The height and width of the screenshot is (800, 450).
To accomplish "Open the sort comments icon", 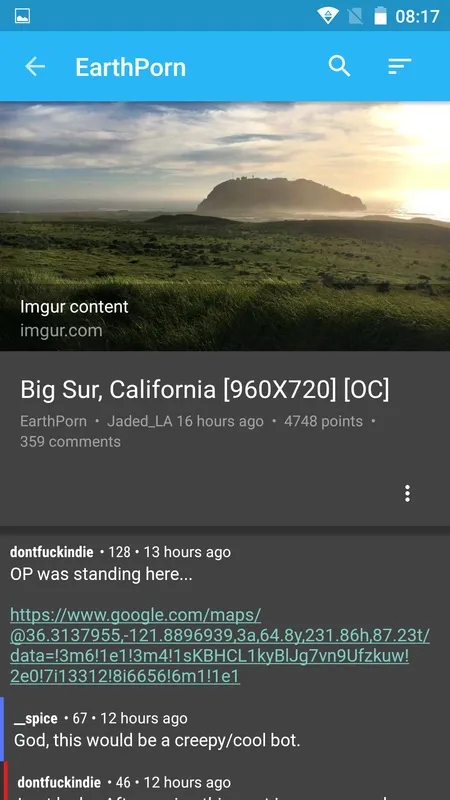I will click(399, 66).
